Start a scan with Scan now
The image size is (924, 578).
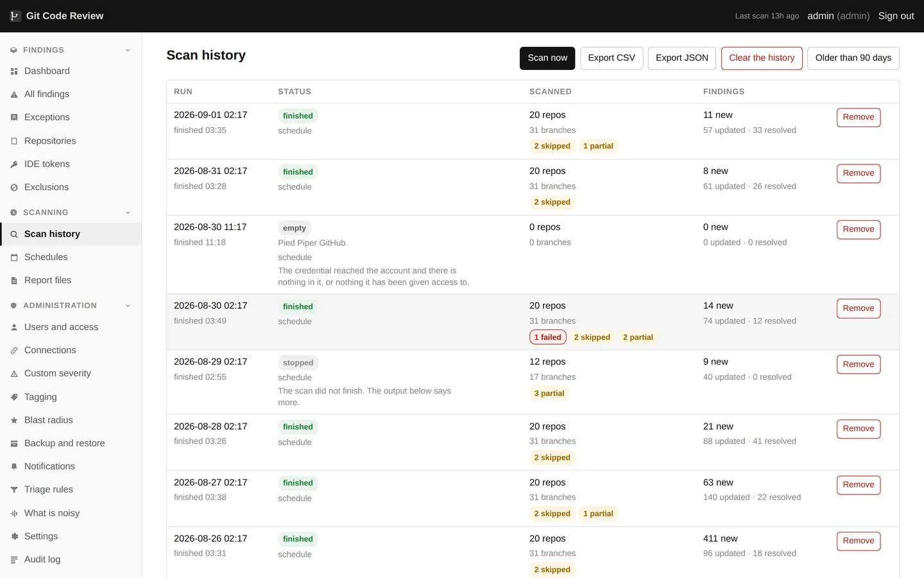tap(547, 58)
